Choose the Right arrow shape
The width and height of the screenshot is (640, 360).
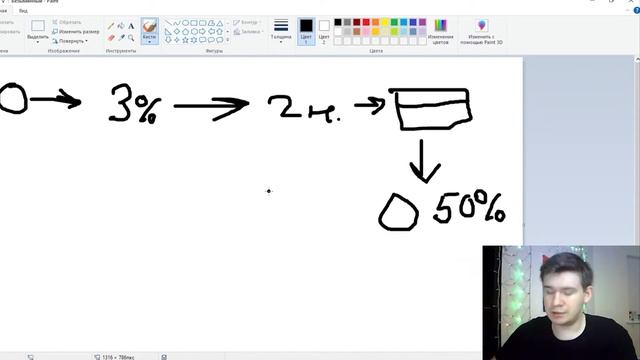(x=202, y=31)
